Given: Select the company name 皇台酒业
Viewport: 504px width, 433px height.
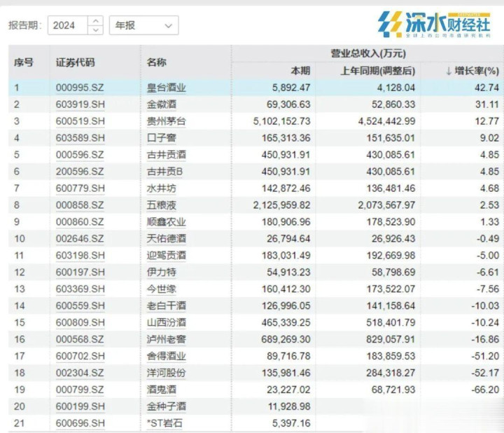Looking at the screenshot, I should [x=166, y=88].
